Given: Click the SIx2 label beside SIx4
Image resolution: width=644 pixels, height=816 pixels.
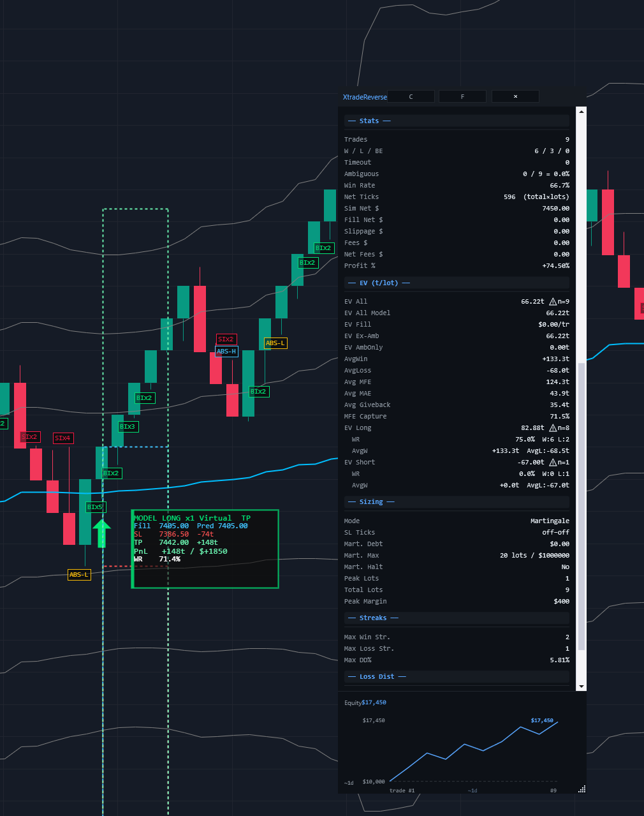Looking at the screenshot, I should [30, 436].
